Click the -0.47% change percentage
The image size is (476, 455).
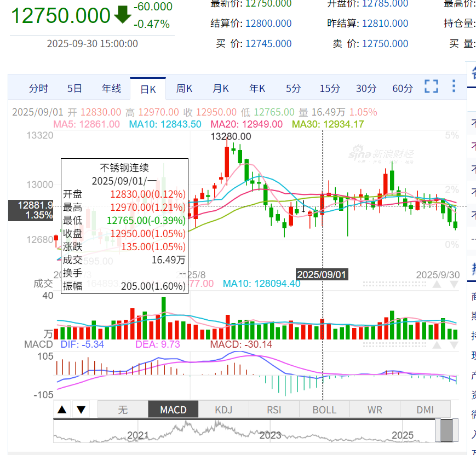[152, 24]
